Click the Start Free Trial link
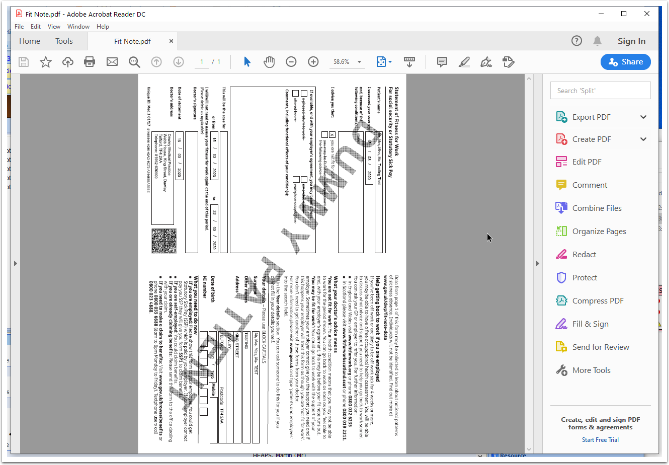The height and width of the screenshot is (465, 669). pos(600,439)
